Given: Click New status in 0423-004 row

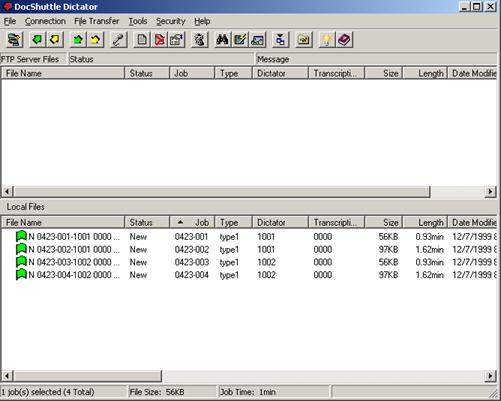Looking at the screenshot, I should (138, 275).
